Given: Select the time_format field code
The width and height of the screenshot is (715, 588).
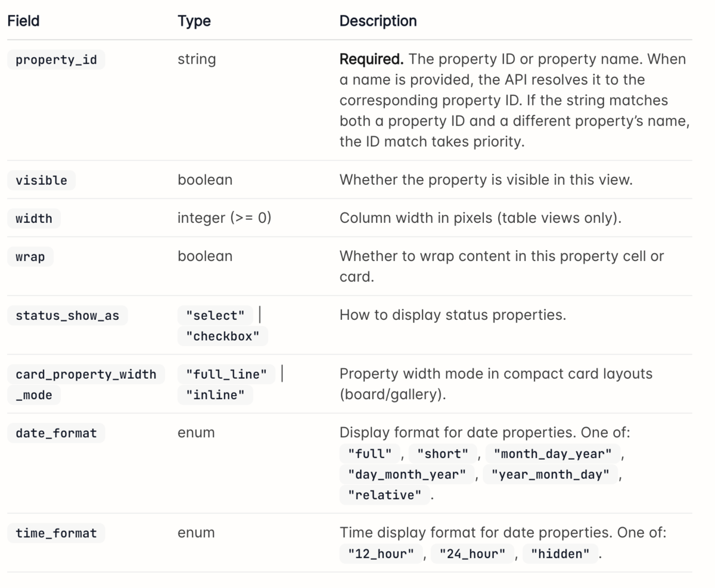Looking at the screenshot, I should tap(56, 533).
